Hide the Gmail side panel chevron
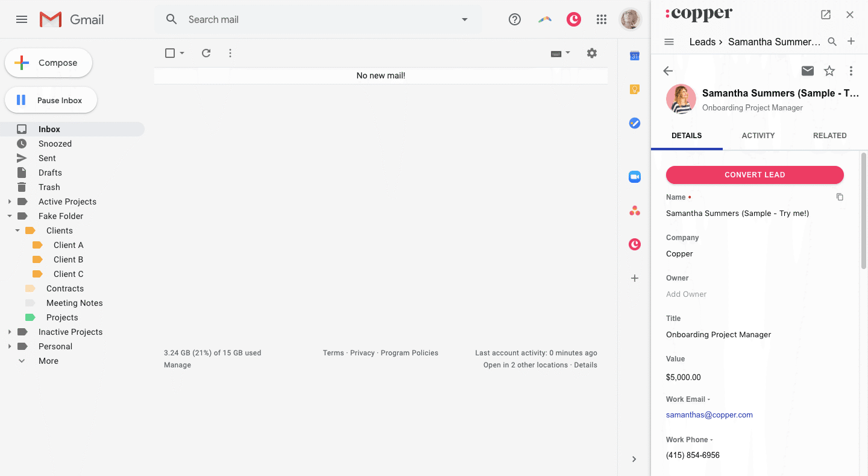 634,459
